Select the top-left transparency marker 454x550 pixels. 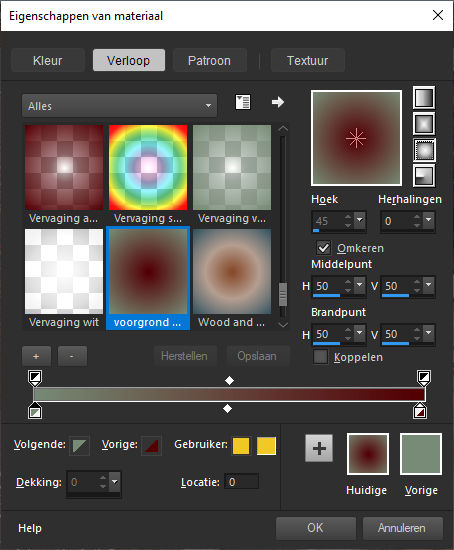pos(35,378)
